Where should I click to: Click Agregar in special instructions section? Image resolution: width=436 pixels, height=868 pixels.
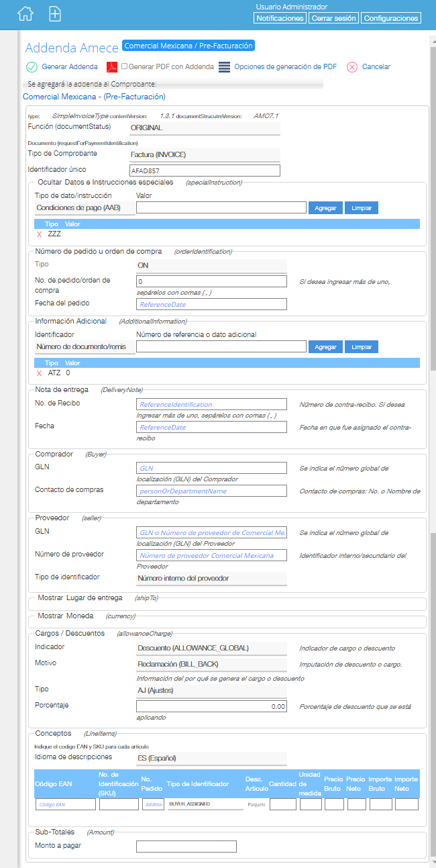tap(325, 208)
